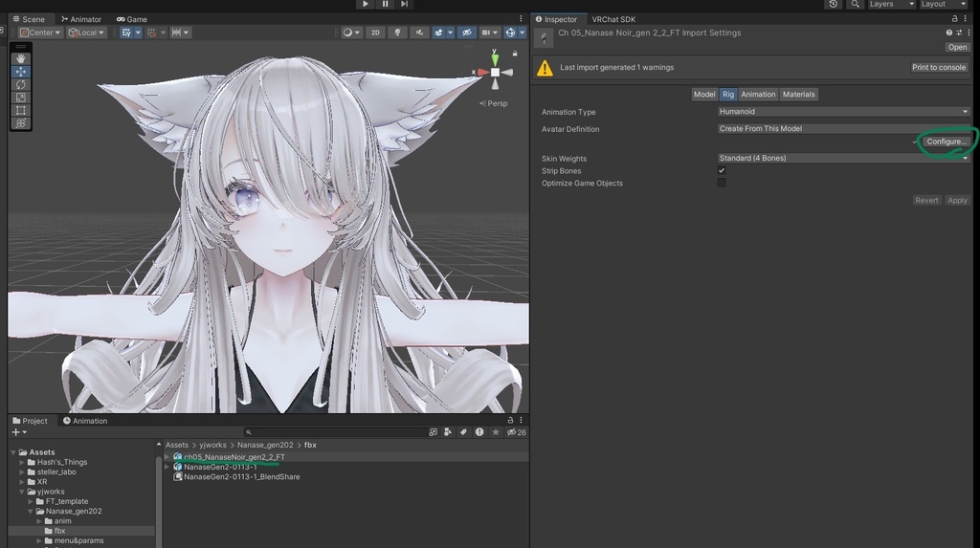This screenshot has width=980, height=548.
Task: Click the Configure... button
Action: [947, 142]
